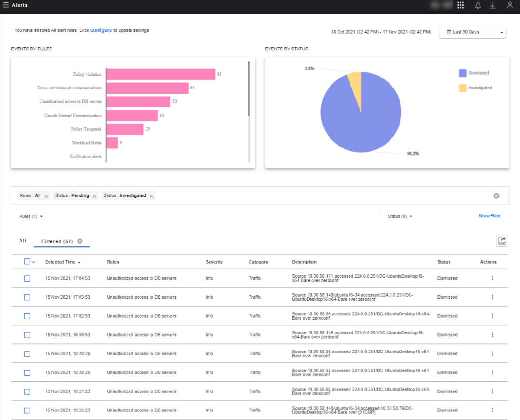Screen dimensions: 520x420
Task: Open the Last 30 Days date dropdown
Action: tap(472, 32)
